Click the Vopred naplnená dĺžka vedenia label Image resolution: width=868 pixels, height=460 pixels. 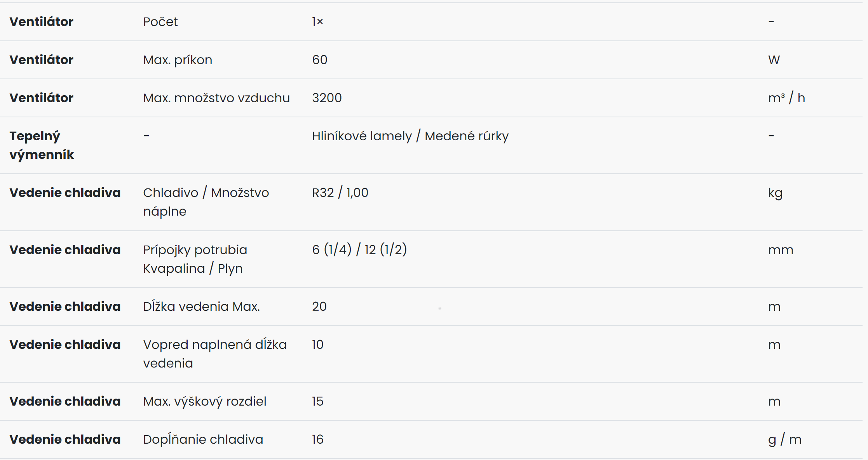coord(215,354)
